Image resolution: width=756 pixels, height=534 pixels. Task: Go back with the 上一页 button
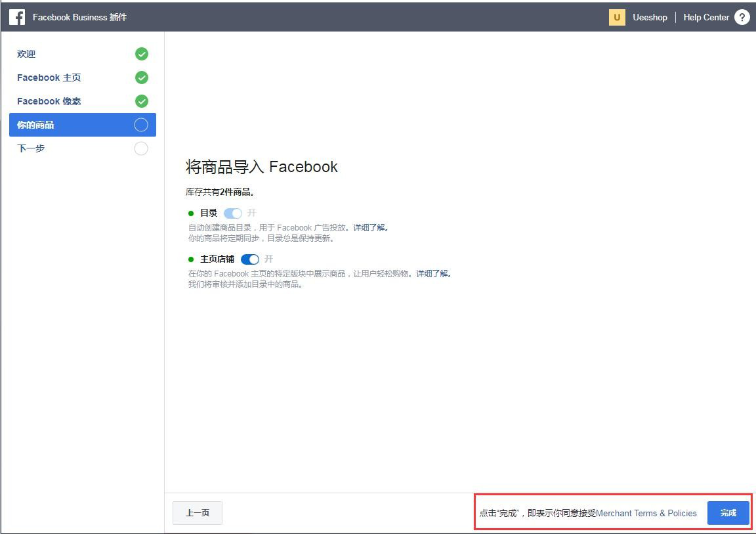[197, 513]
